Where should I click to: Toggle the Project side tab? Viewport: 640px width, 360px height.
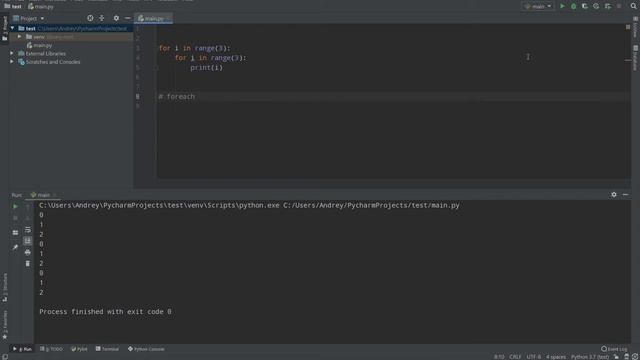[4, 29]
